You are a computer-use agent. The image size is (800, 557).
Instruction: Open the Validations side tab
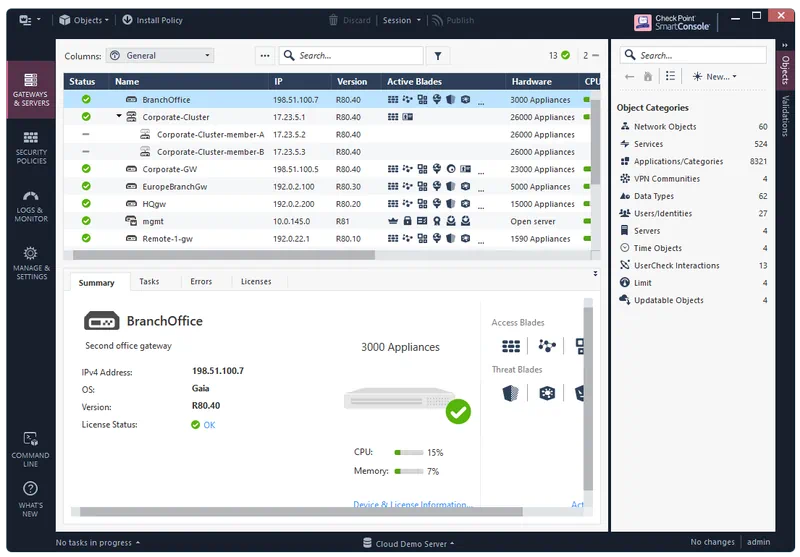785,116
